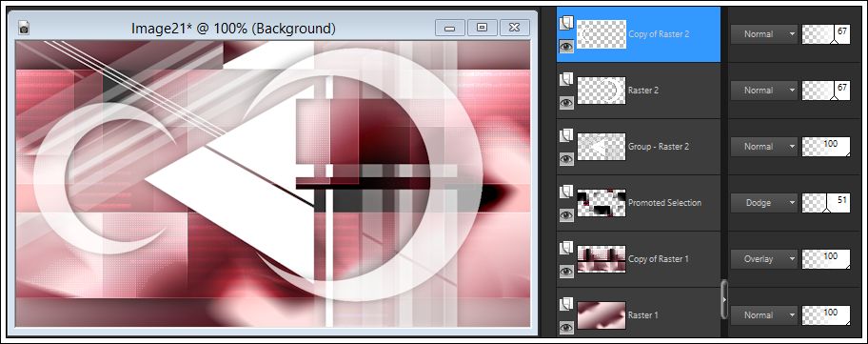Click layer type icon of Raster 1
The image size is (868, 344).
[x=565, y=304]
